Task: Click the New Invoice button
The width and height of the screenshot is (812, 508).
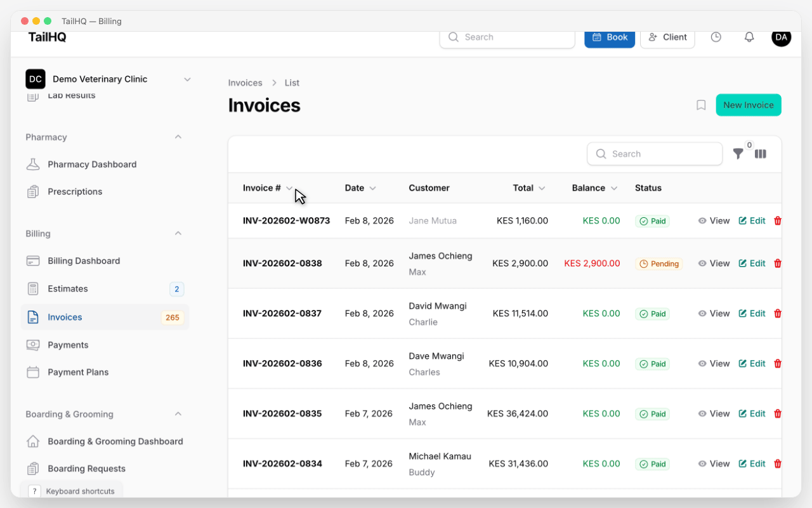Action: [x=748, y=105]
